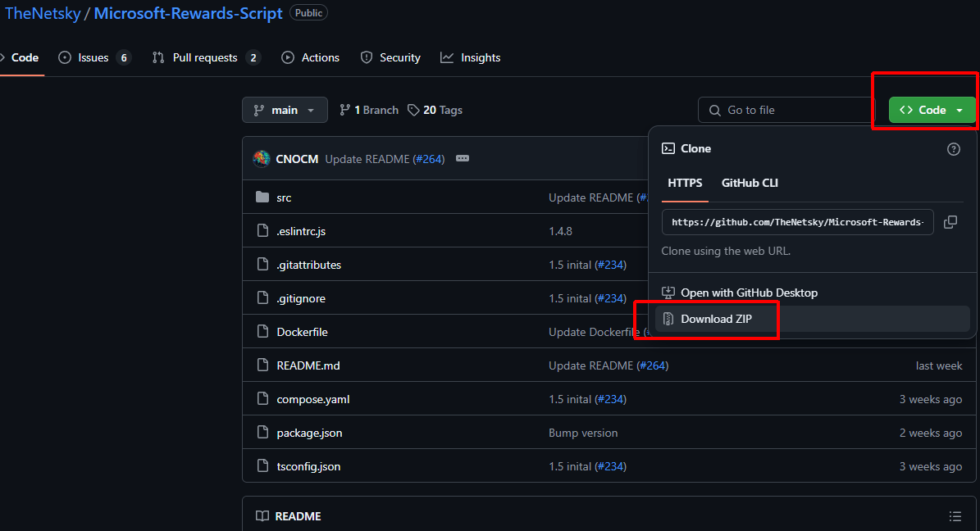Select Open with GitHub Desktop
The height and width of the screenshot is (531, 980).
[813, 293]
